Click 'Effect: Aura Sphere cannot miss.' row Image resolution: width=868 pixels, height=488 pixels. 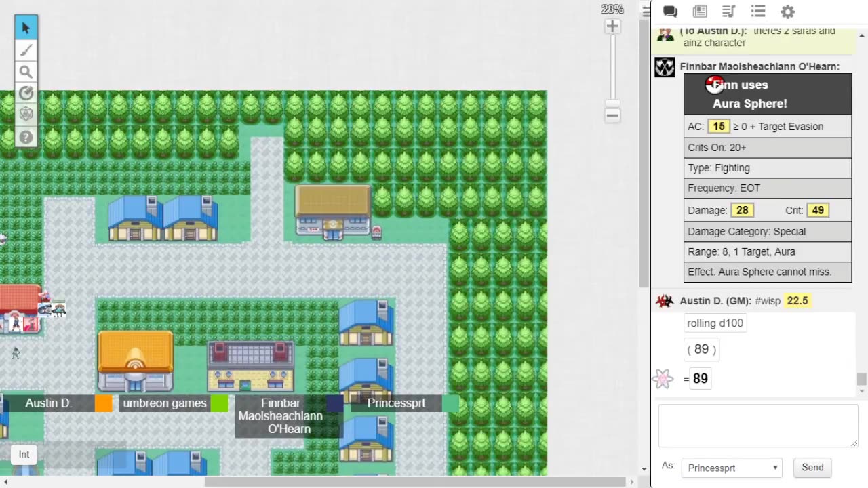768,272
